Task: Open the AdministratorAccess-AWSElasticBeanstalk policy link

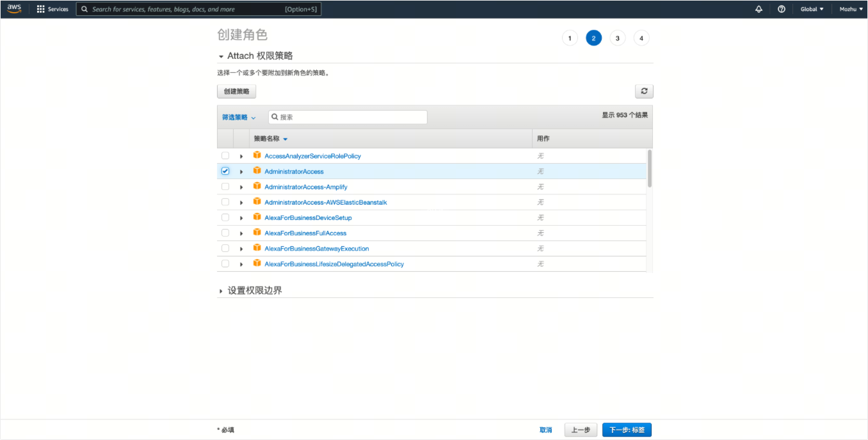Action: 325,202
